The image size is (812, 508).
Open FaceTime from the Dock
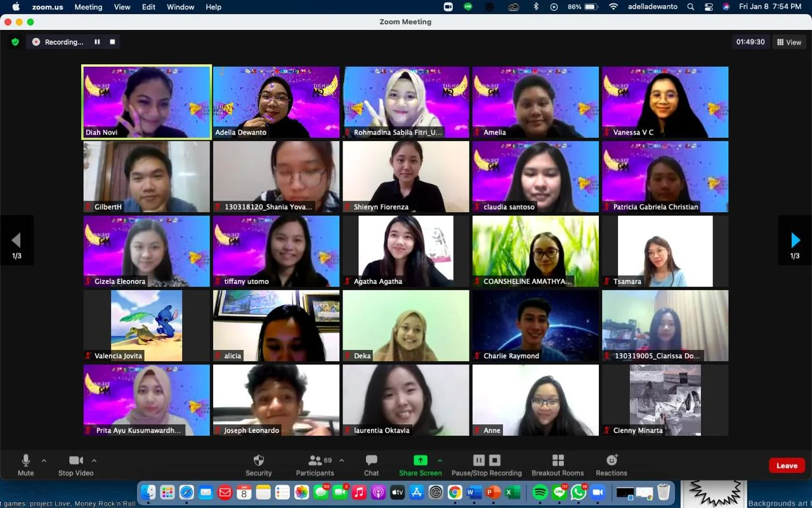click(340, 492)
